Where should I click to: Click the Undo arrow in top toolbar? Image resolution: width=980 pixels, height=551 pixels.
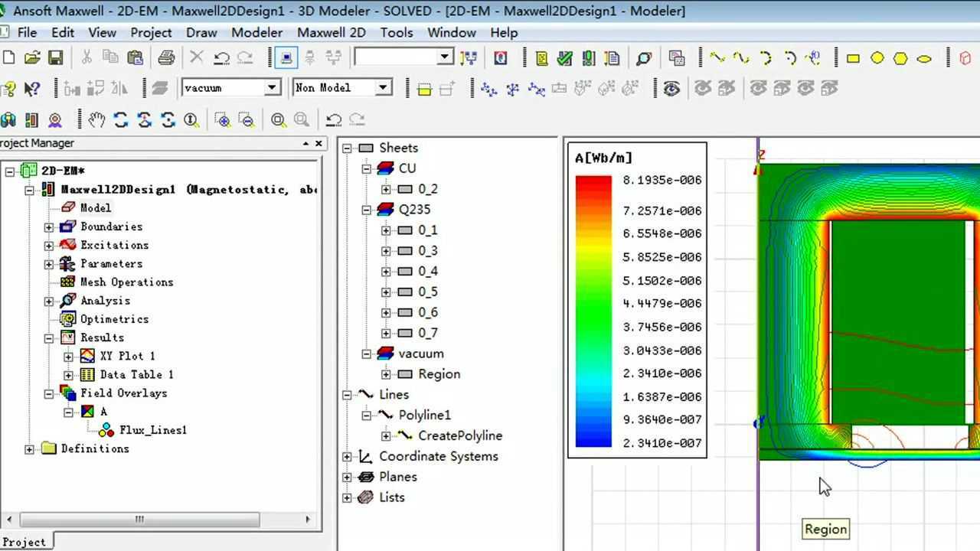click(x=221, y=58)
